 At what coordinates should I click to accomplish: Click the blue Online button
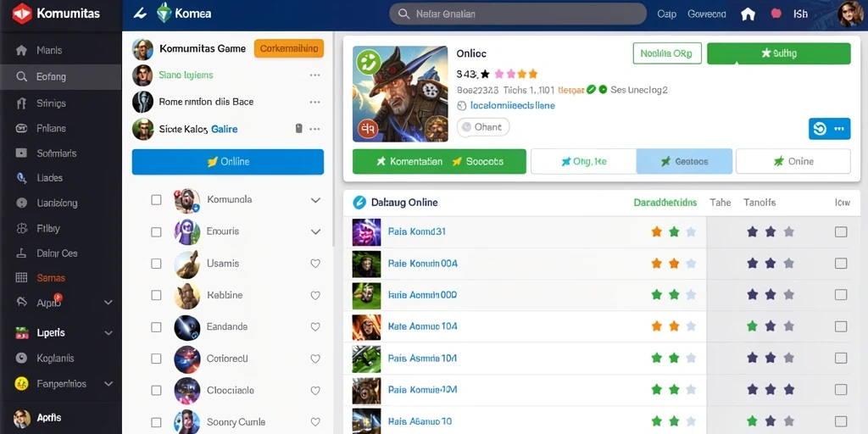227,162
